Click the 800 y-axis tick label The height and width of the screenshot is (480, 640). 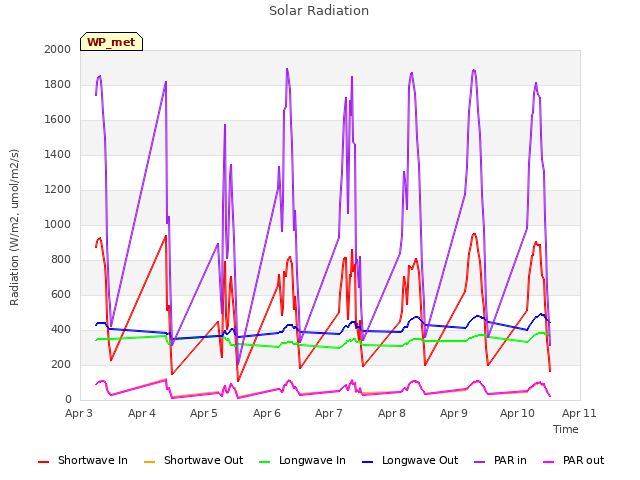61,260
